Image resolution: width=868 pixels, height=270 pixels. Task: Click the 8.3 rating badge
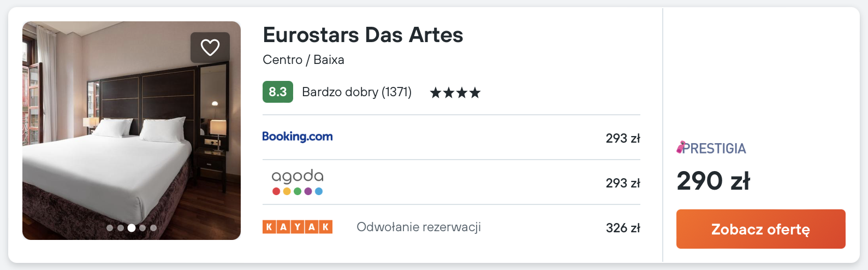click(278, 92)
